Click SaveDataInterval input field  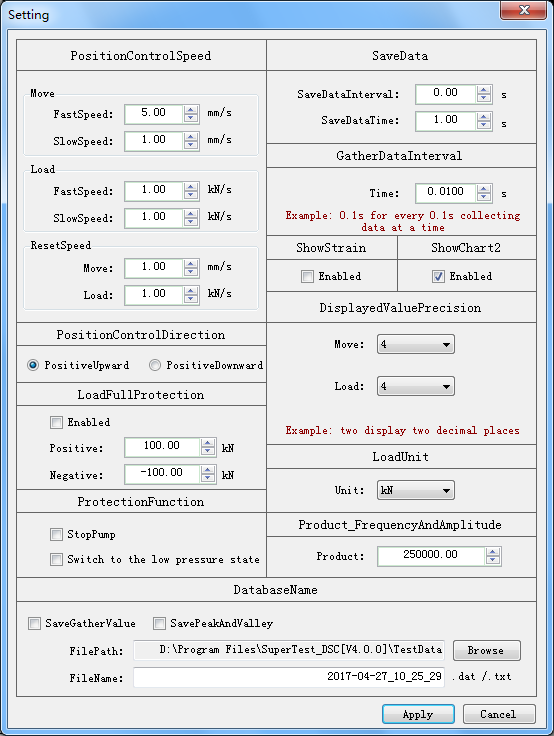point(446,94)
